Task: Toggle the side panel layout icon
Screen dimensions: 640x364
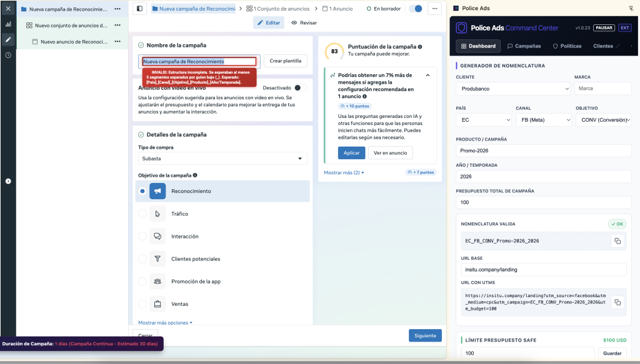Action: click(139, 8)
